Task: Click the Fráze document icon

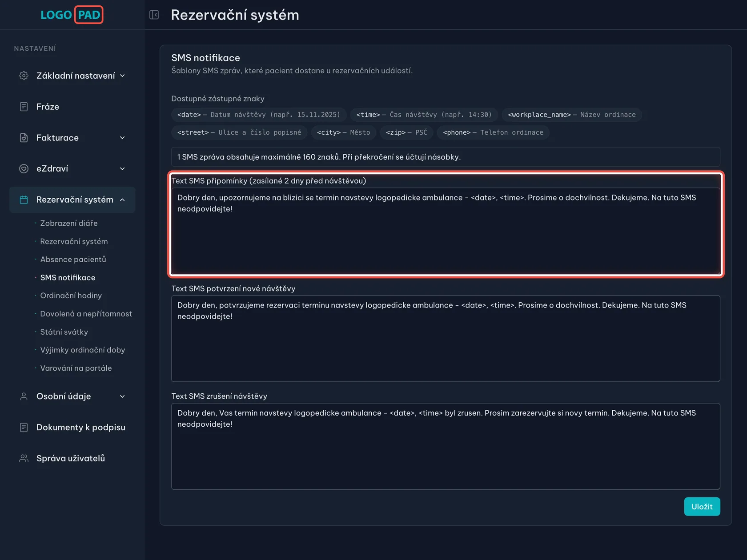Action: click(x=24, y=107)
